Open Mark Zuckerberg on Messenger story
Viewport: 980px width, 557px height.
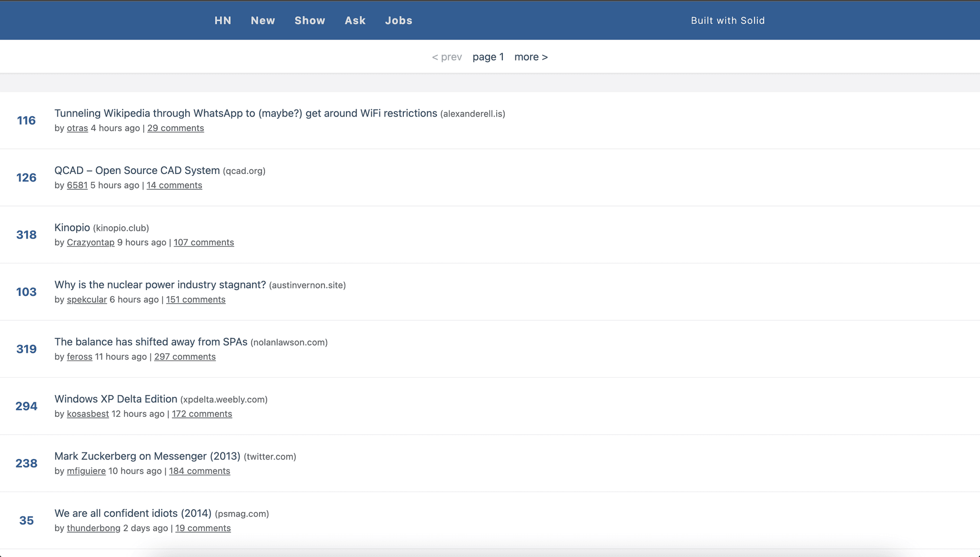tap(147, 456)
